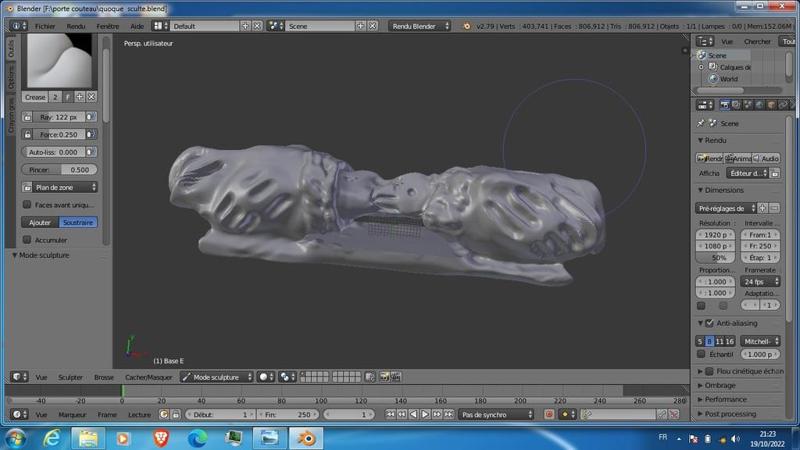Viewport: 800px width, 450px height.
Task: Toggle pressure sensitivity for Force
Action: 90,134
